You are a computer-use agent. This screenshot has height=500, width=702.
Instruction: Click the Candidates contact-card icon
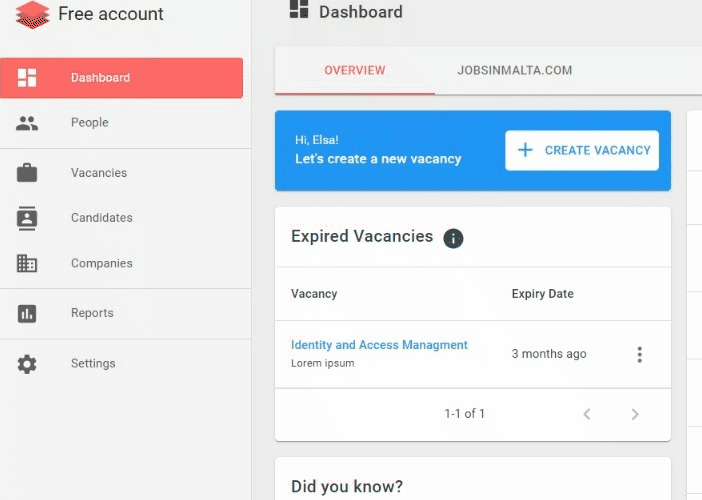click(x=27, y=218)
